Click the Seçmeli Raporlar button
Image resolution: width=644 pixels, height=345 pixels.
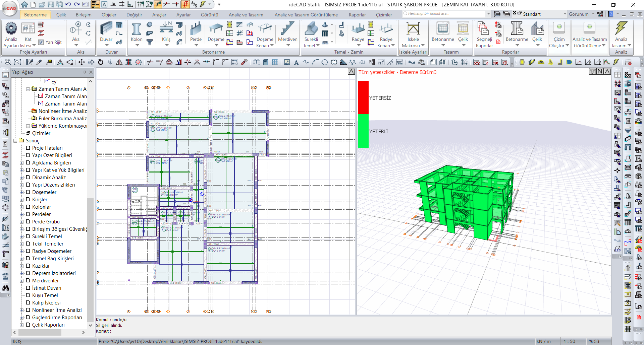484,34
